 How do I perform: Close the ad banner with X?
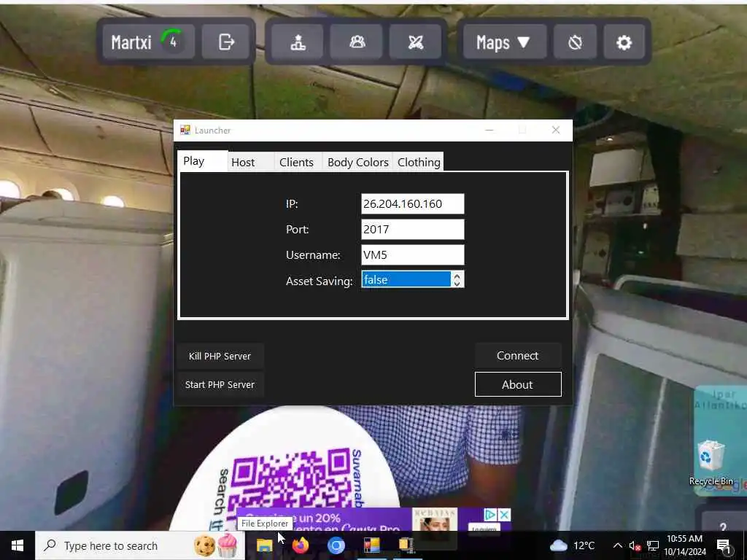504,515
